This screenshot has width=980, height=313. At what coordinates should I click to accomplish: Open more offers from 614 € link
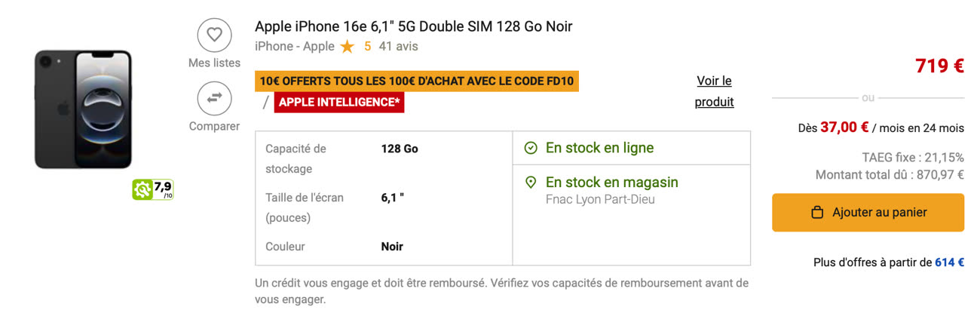click(x=889, y=262)
